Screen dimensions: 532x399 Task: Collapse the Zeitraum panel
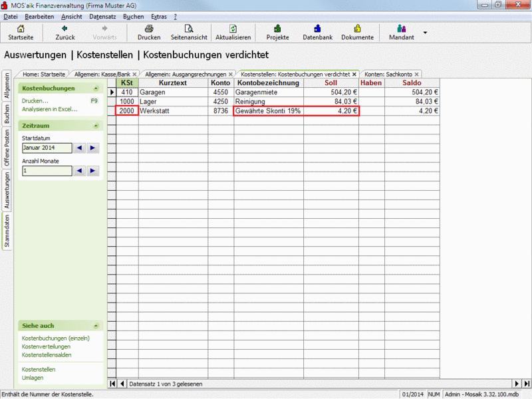click(x=96, y=126)
